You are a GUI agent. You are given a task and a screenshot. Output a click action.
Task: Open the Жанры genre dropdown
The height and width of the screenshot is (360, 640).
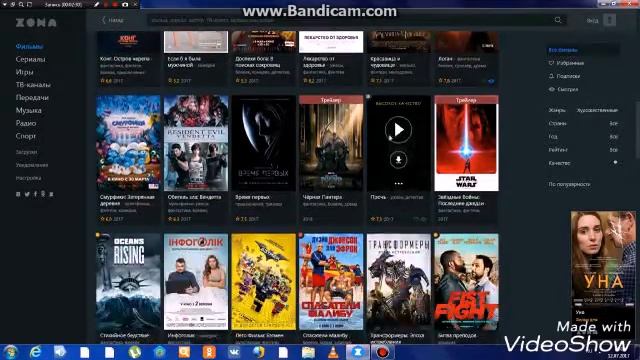pyautogui.click(x=583, y=110)
